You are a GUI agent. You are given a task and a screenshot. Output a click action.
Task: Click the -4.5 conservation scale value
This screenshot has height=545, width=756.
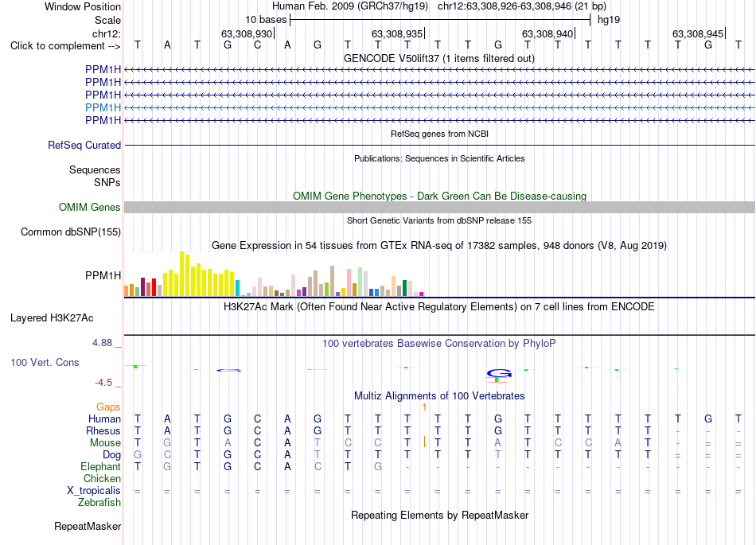tap(103, 383)
